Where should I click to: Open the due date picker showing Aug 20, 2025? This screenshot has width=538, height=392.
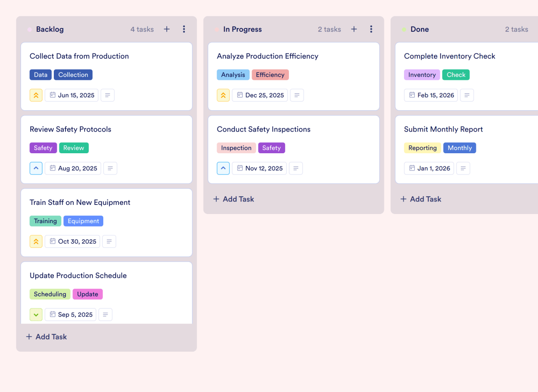[72, 168]
